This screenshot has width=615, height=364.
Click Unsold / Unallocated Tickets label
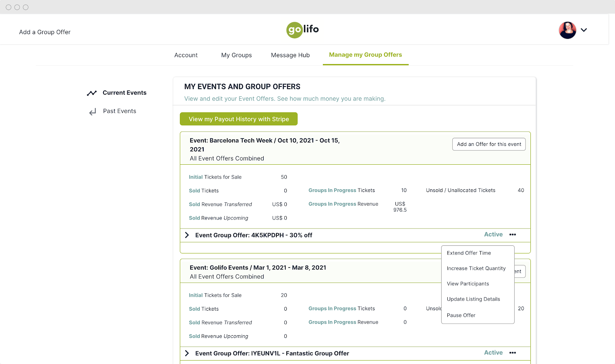pyautogui.click(x=460, y=190)
